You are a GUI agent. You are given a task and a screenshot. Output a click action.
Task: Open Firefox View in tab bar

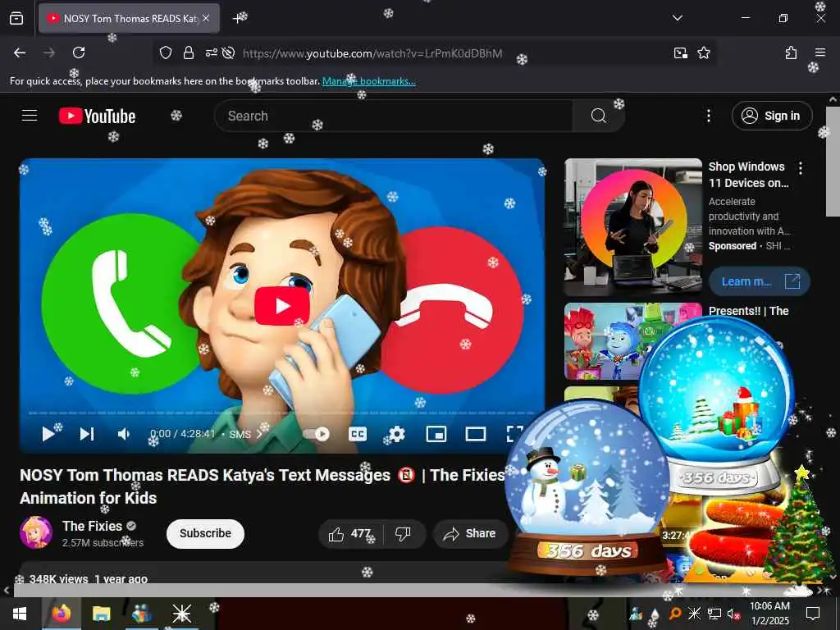point(16,18)
